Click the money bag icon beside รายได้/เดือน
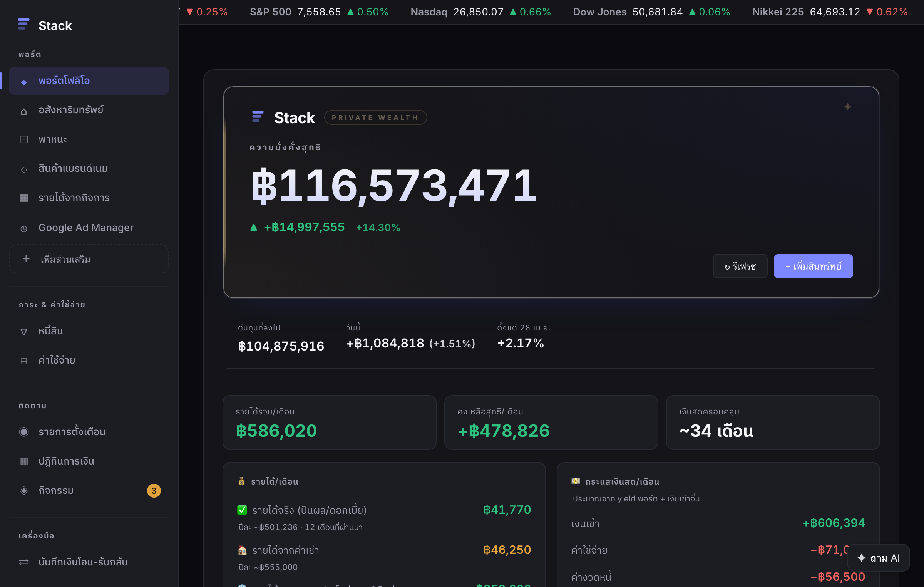This screenshot has width=924, height=587. click(x=242, y=481)
